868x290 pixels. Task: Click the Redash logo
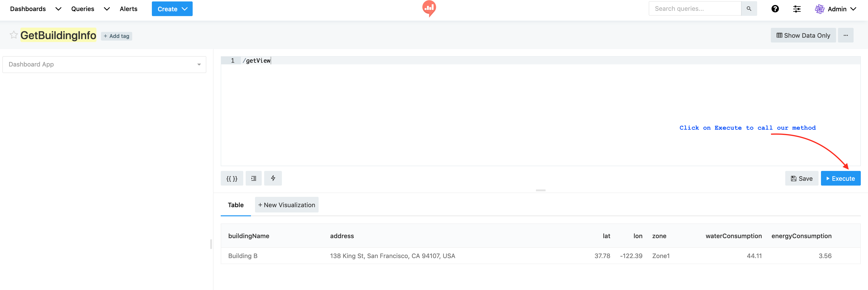pos(429,8)
